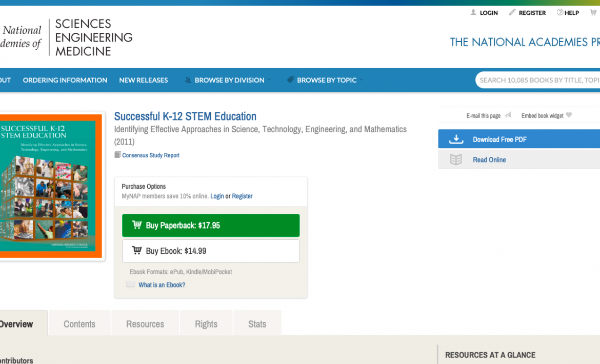
Task: Click the Login link in the header
Action: point(489,13)
